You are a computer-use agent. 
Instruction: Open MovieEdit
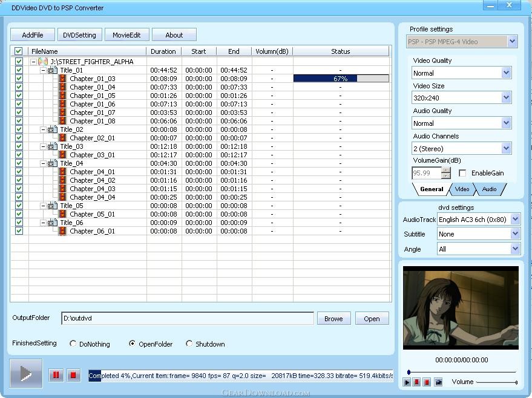pos(127,34)
